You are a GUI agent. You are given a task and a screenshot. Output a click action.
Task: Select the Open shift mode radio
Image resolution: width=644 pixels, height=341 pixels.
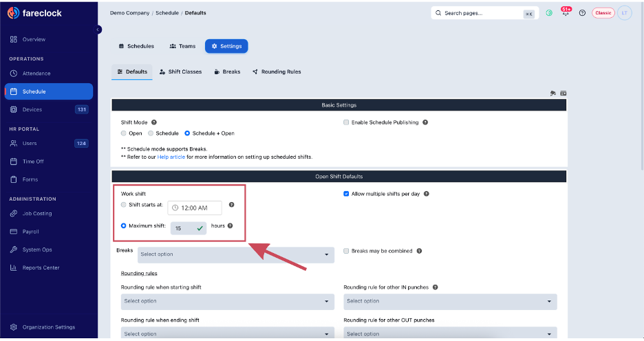click(124, 133)
